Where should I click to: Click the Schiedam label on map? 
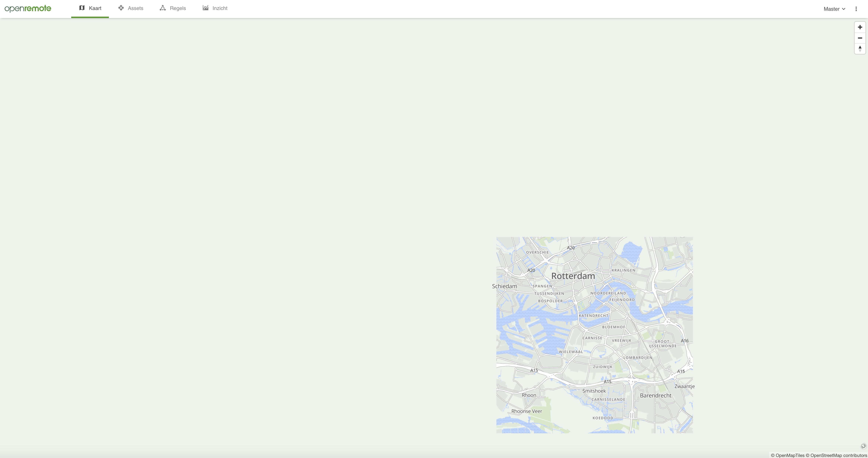[x=504, y=286]
